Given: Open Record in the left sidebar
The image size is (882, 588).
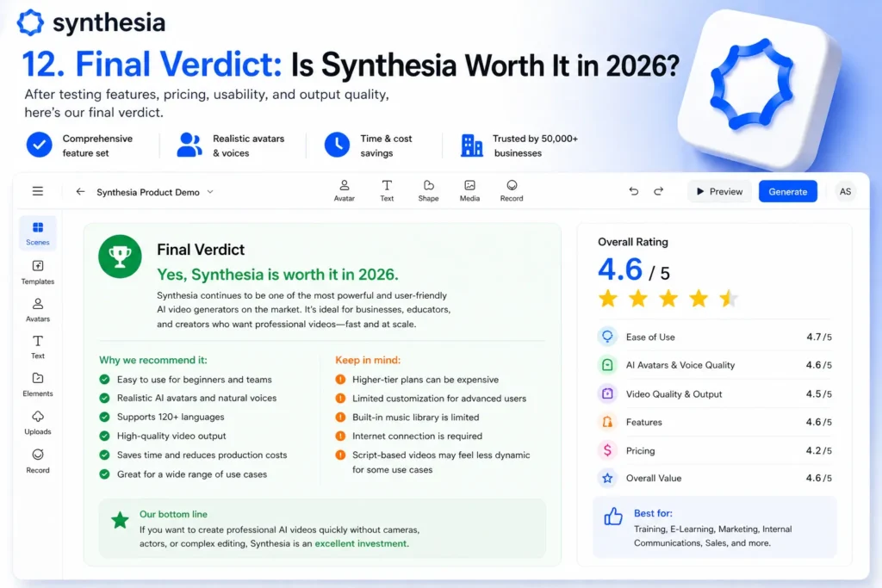Looking at the screenshot, I should pos(38,461).
